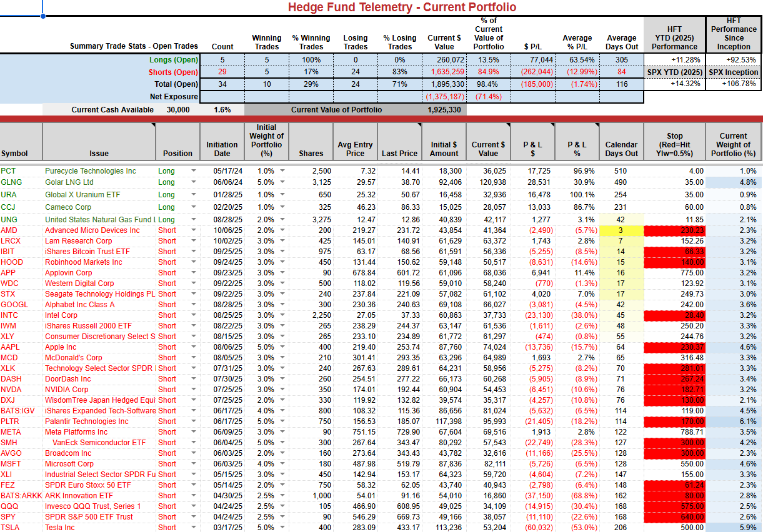Image resolution: width=763 pixels, height=532 pixels.
Task: Select the Current Cash Available value 30,000
Action: pos(178,110)
